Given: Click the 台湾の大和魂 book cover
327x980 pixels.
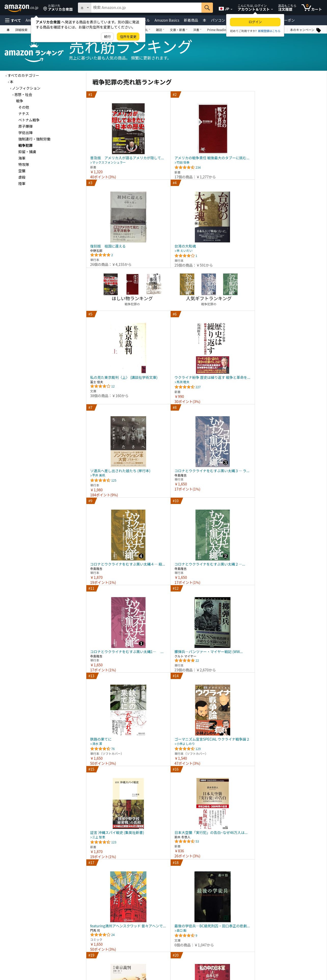Looking at the screenshot, I should 212,217.
